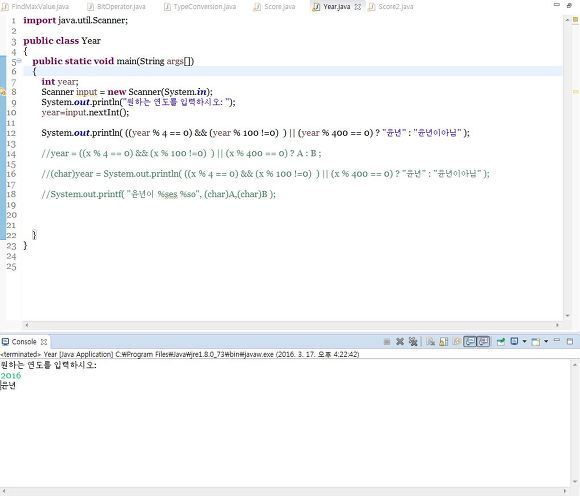Click "int year;" on line 7
Viewport: 580px width, 496px height.
pos(60,82)
